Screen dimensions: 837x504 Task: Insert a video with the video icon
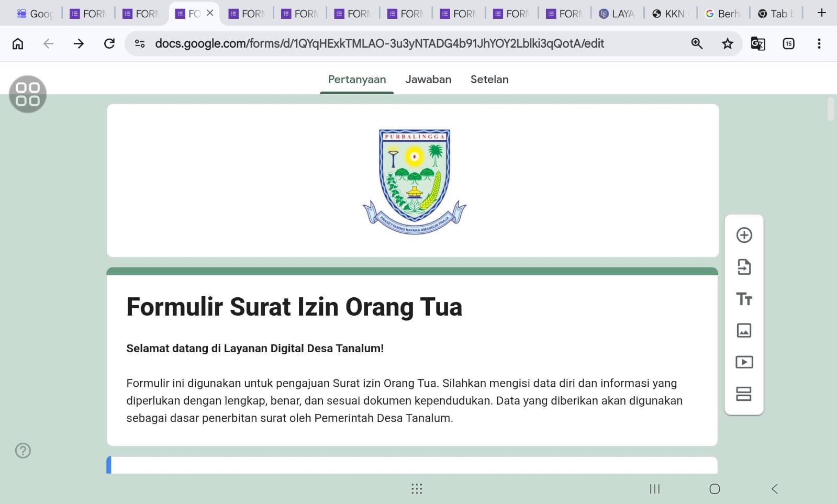pyautogui.click(x=744, y=362)
